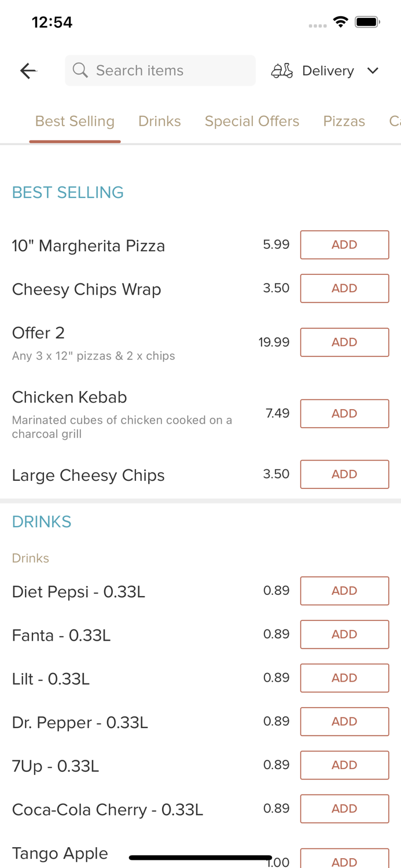Add Cheesy Chips Wrap to basket

click(344, 288)
